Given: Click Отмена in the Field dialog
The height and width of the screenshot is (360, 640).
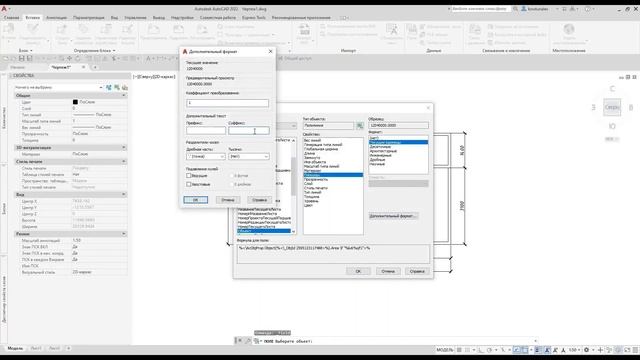Looking at the screenshot, I should [x=388, y=271].
